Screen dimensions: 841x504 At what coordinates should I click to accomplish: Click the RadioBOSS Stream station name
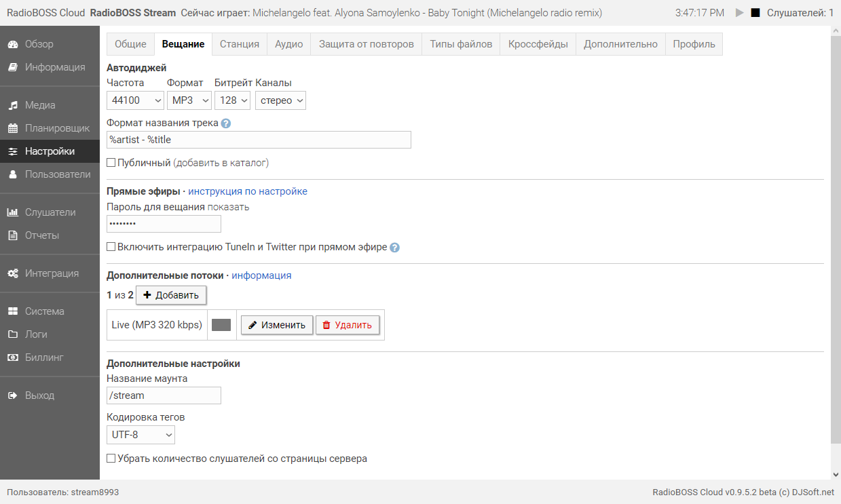tap(132, 13)
